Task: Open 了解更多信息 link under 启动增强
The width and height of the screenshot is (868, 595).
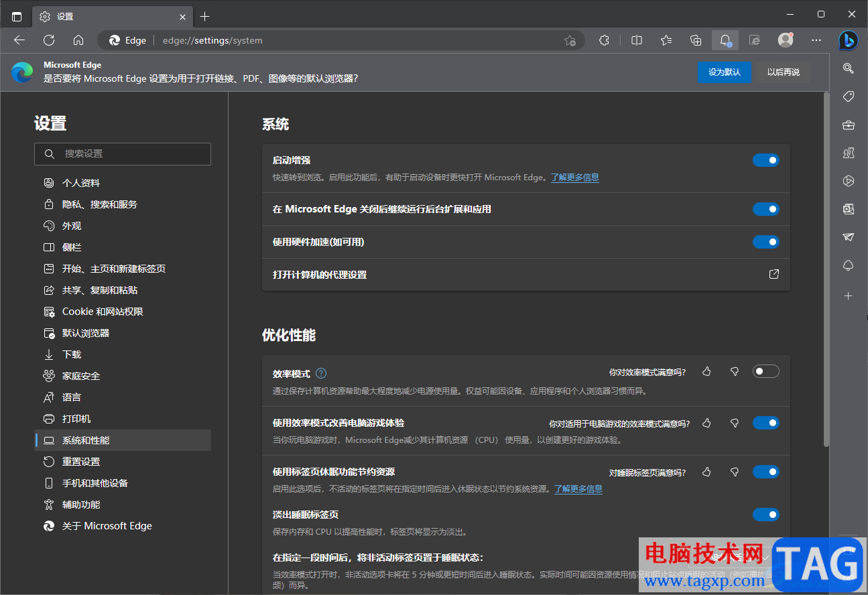Action: [575, 178]
